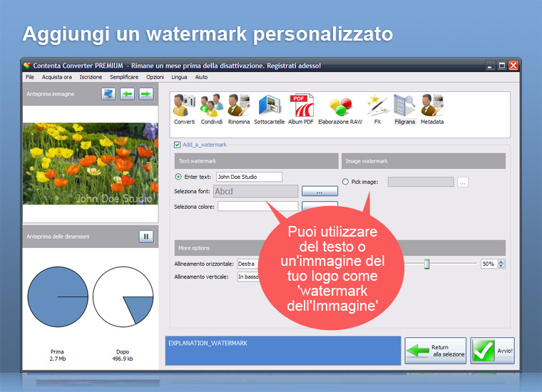The height and width of the screenshot is (392, 542).
Task: Click the opacity slider handle
Action: point(427,264)
